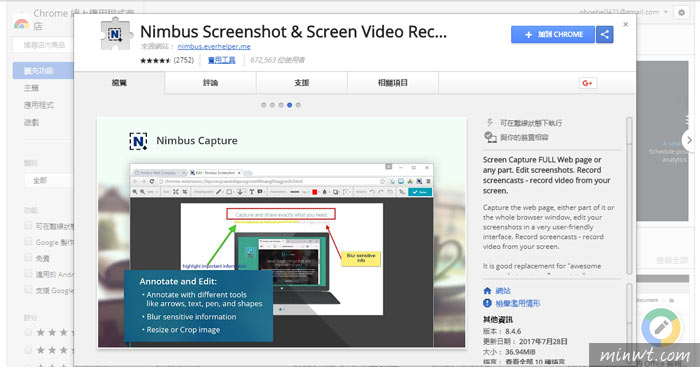The width and height of the screenshot is (700, 367).
Task: Click the description panel scrollbar
Action: click(629, 196)
